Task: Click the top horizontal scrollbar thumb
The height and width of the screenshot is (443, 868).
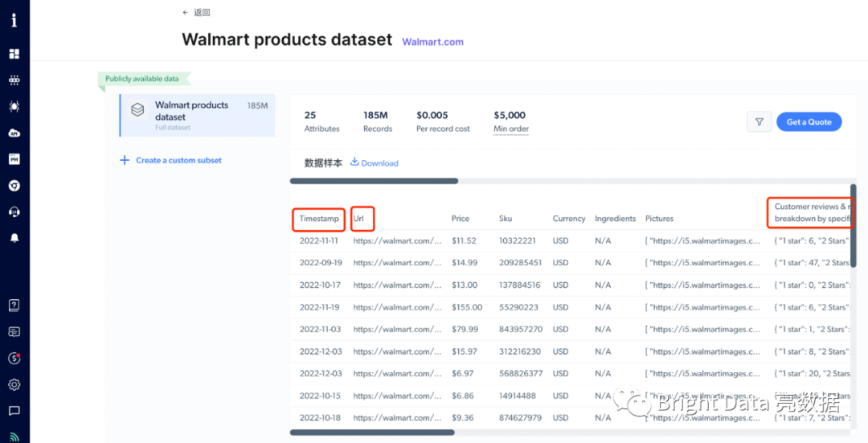Action: (x=375, y=181)
